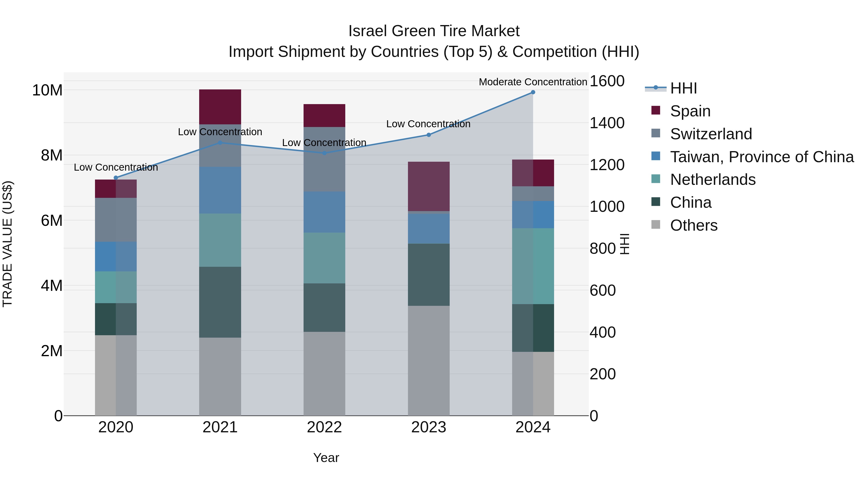Click the HHI data point for 2023
The height and width of the screenshot is (488, 868).
429,135
